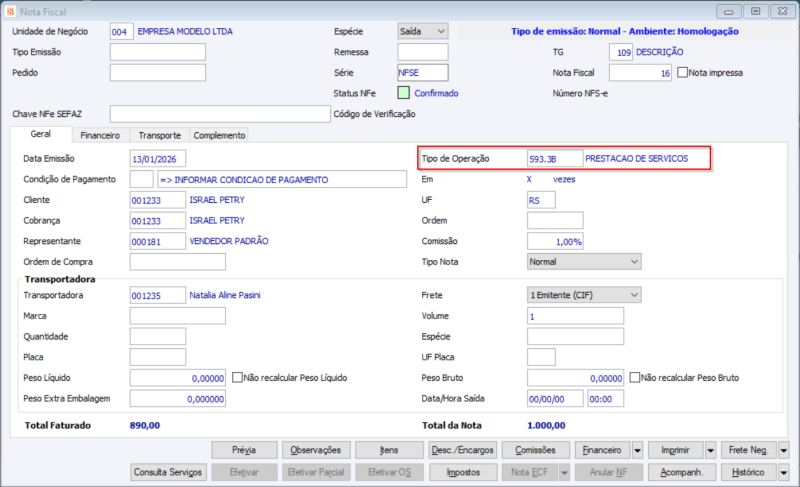Click the TG field 109
Viewport: 800px width, 487px height.
pos(621,52)
